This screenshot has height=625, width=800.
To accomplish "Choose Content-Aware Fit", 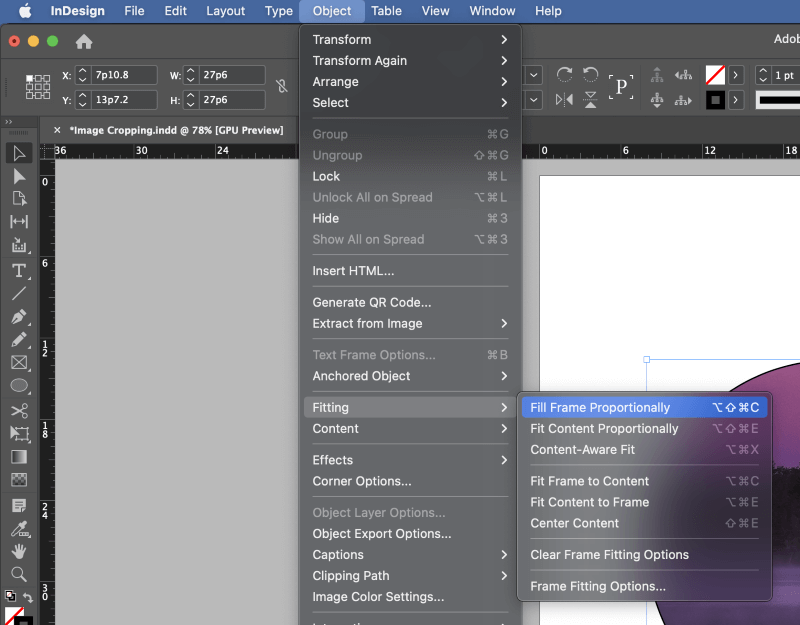I will tap(644, 449).
